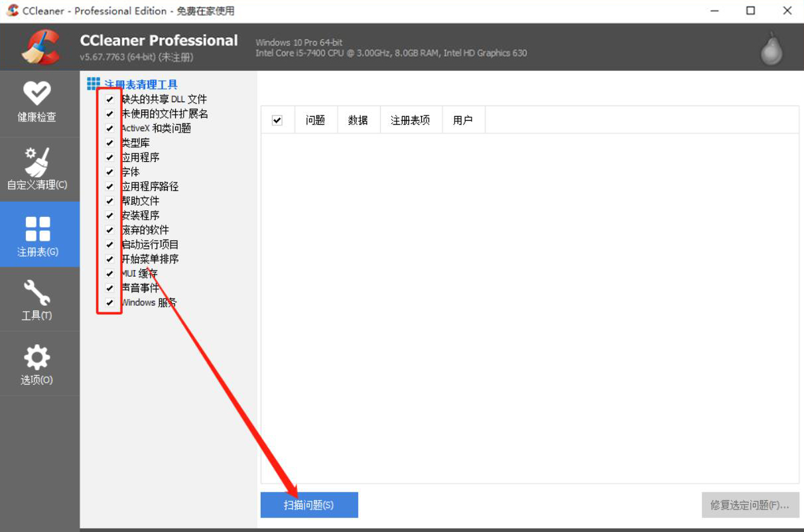Toggle the select-all checkbox in results header
Viewport: 804px width, 532px height.
point(277,120)
